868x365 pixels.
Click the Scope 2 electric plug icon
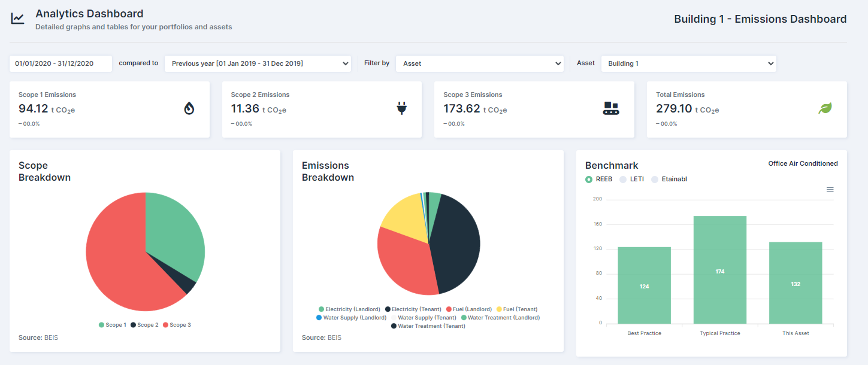(402, 108)
